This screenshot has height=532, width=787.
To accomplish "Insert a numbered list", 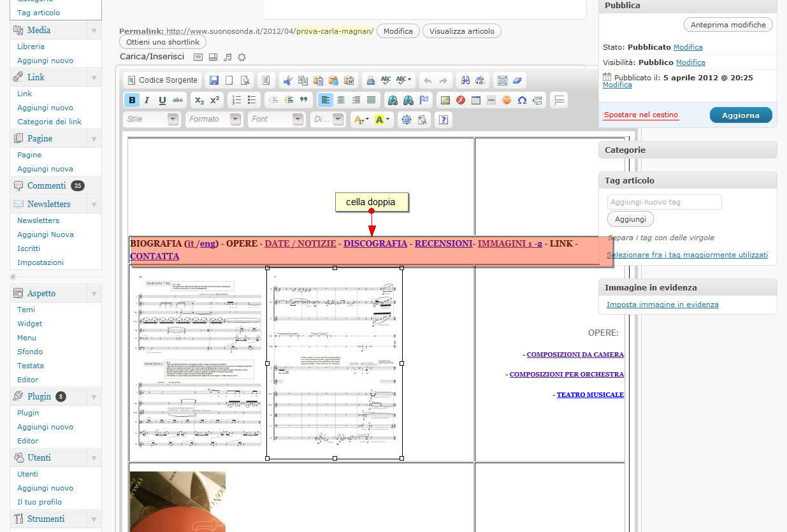I will 237,100.
